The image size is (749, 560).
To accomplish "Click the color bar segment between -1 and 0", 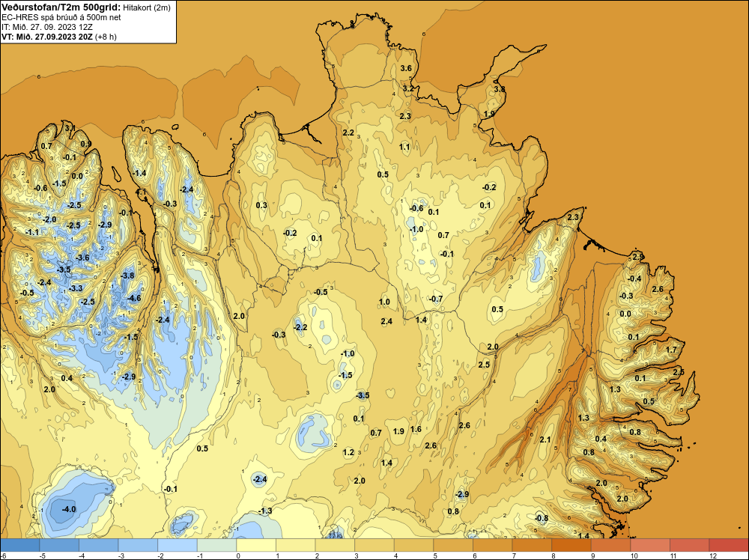I will (217, 545).
